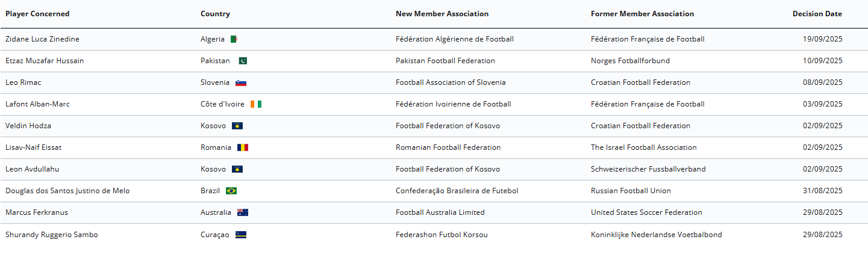The image size is (868, 257).
Task: Click the 31/08/2025 decision date
Action: click(x=822, y=191)
